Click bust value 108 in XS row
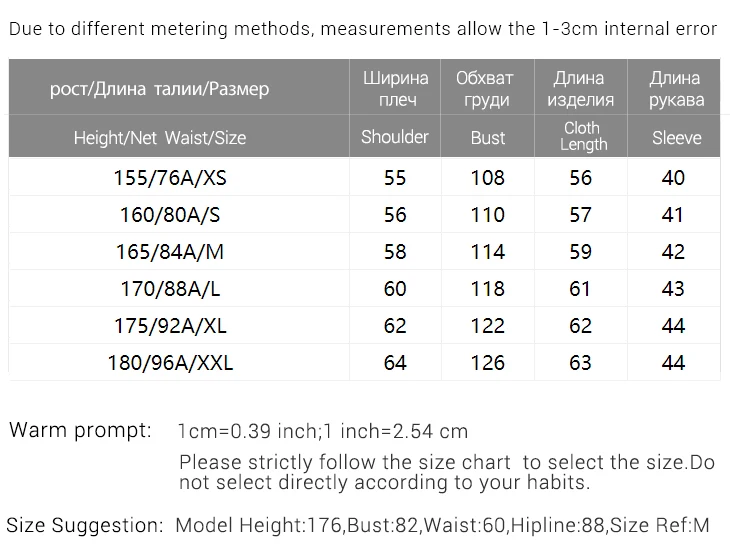 [x=488, y=178]
